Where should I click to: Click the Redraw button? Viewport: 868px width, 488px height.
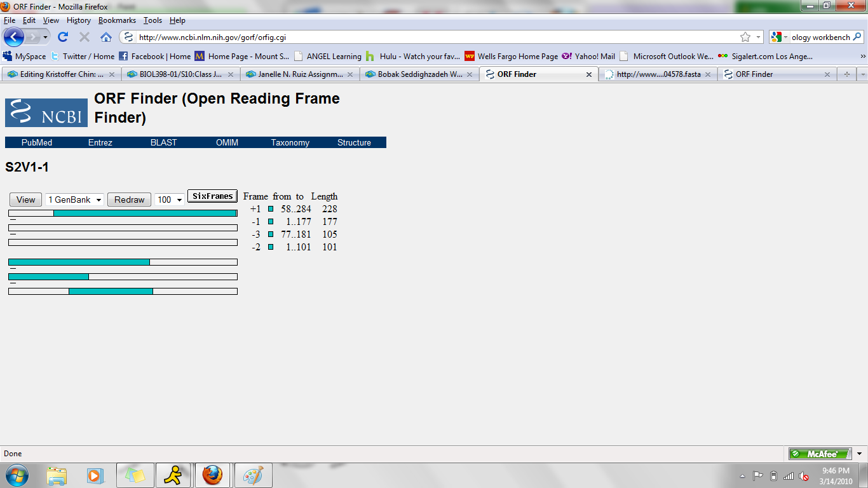point(129,200)
